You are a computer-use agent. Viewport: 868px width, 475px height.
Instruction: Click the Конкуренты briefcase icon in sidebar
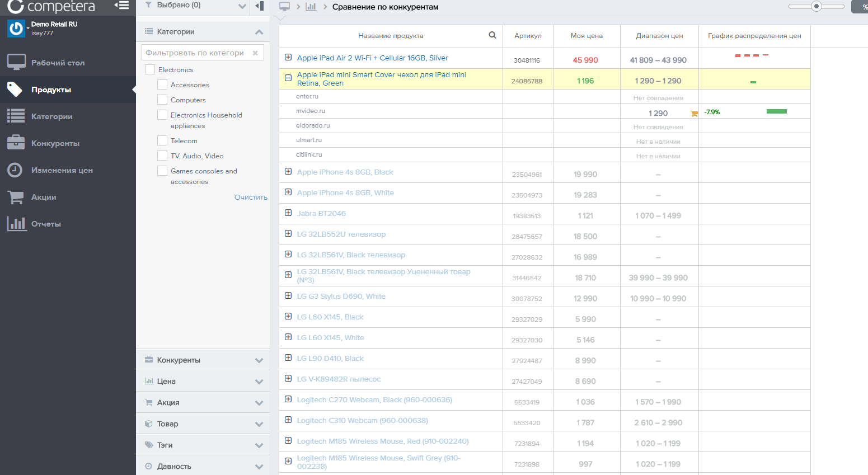point(16,142)
